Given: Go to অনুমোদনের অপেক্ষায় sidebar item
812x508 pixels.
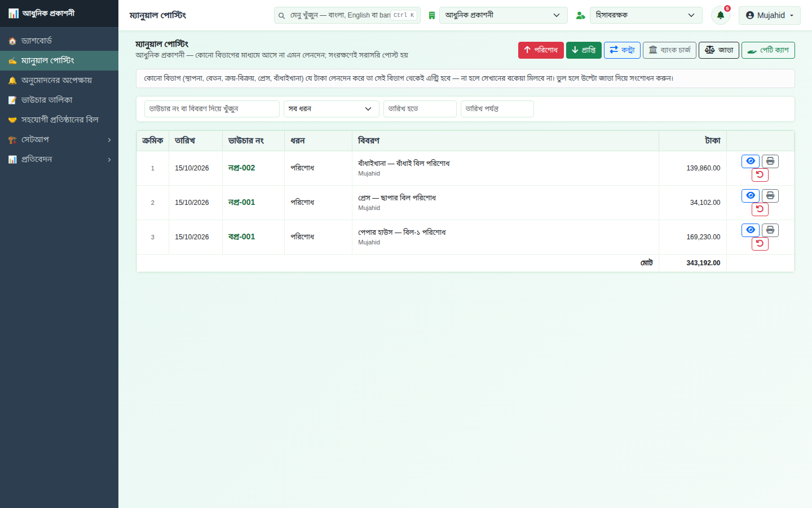Looking at the screenshot, I should coord(59,80).
